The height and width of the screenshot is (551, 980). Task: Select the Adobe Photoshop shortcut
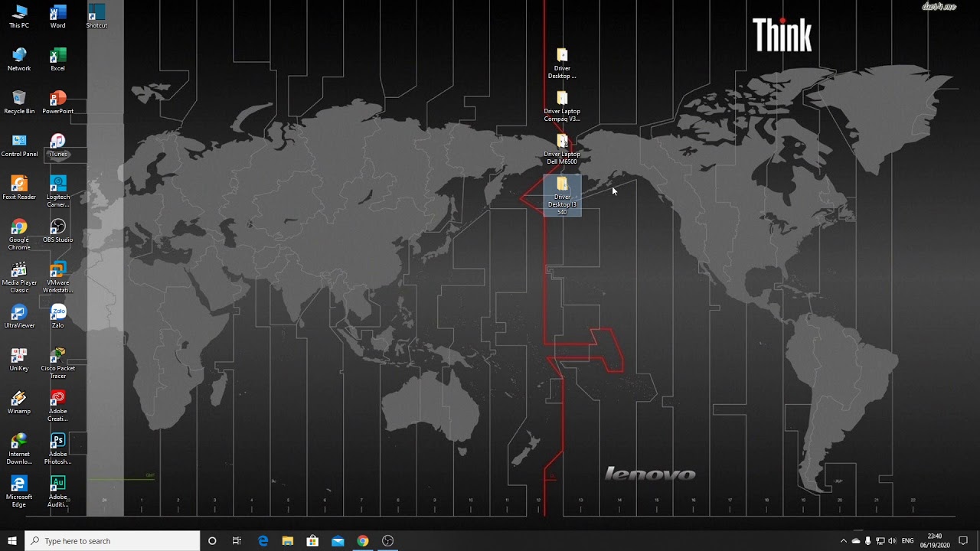coord(57,448)
